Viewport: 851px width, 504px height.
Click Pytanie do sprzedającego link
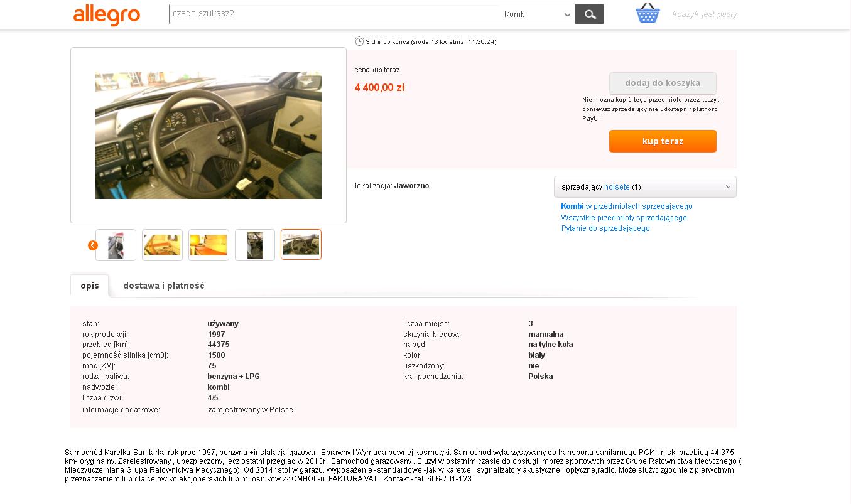point(605,228)
